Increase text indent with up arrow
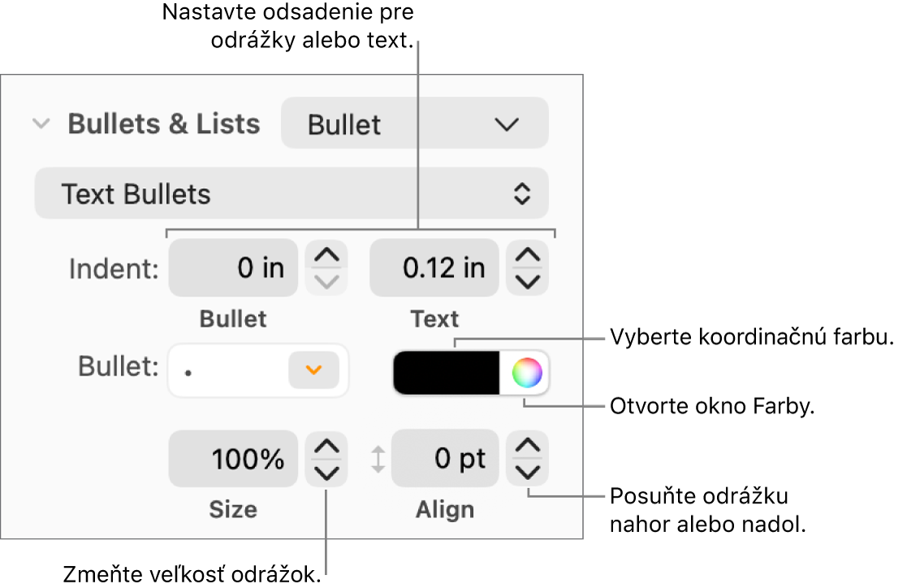The height and width of the screenshot is (588, 907). point(528,256)
